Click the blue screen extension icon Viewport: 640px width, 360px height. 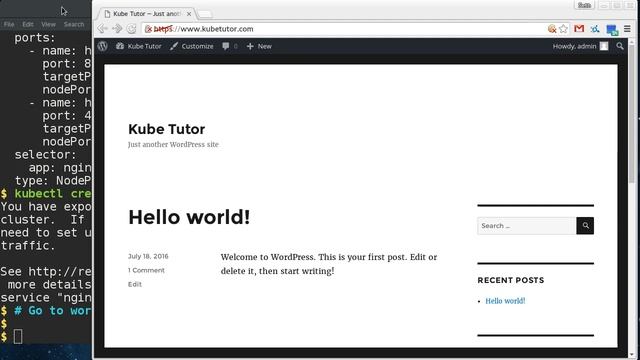612,29
